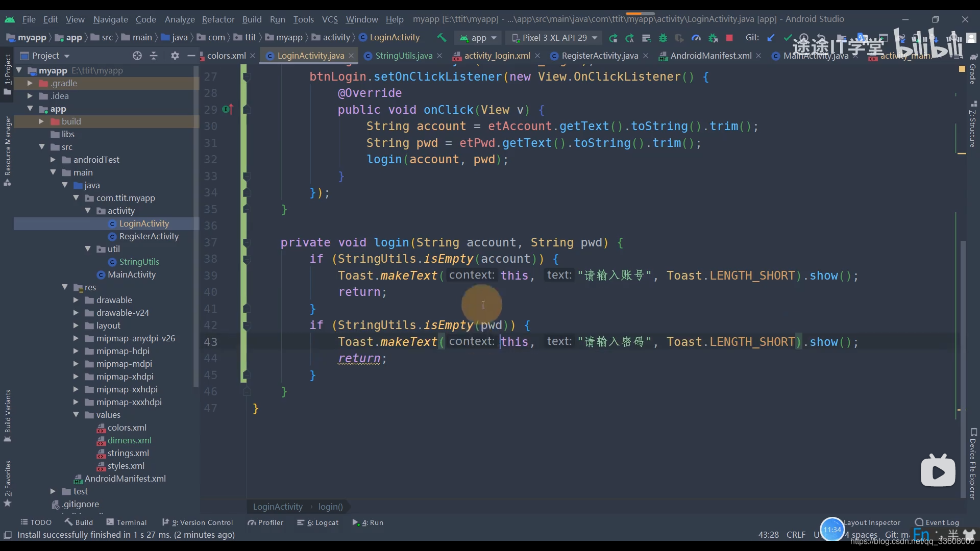Image resolution: width=980 pixels, height=551 pixels.
Task: Open the Project view mode dropdown
Action: [x=45, y=56]
